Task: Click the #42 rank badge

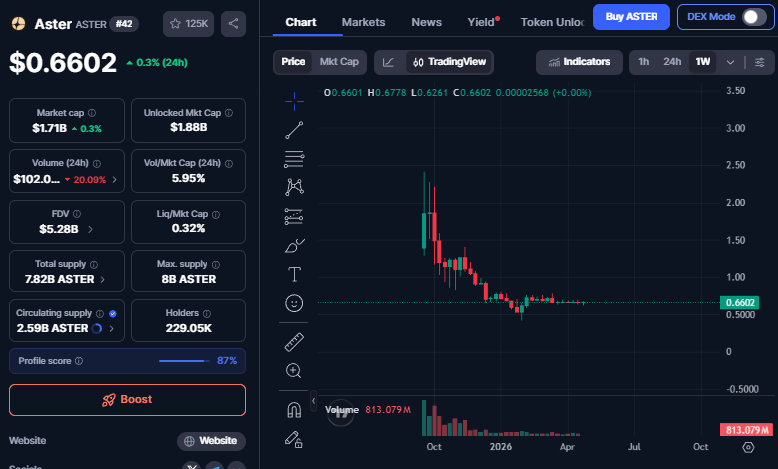Action: point(124,24)
